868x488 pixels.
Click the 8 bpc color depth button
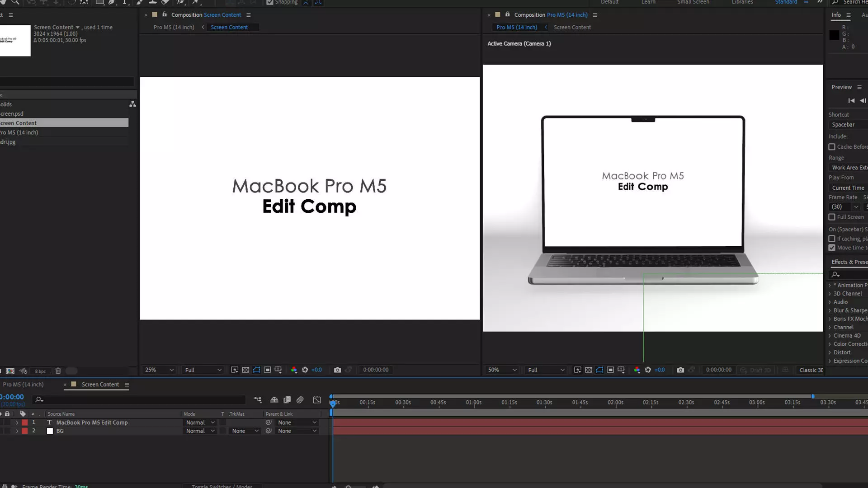click(x=40, y=371)
